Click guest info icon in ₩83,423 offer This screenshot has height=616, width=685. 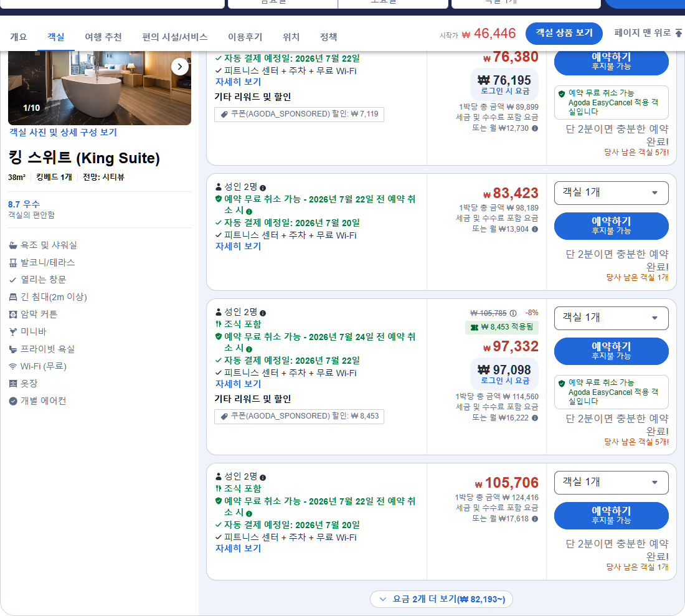click(263, 188)
